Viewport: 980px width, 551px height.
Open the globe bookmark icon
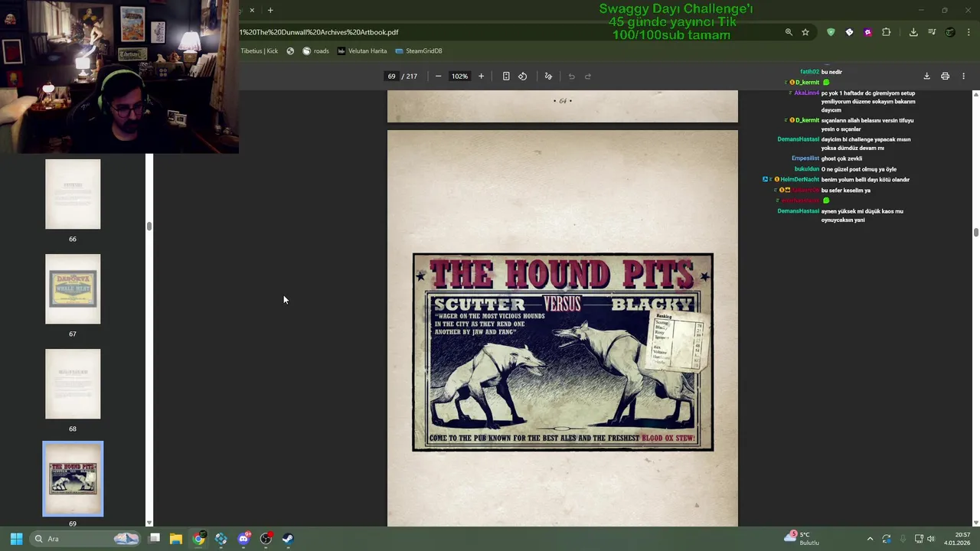[x=290, y=51]
